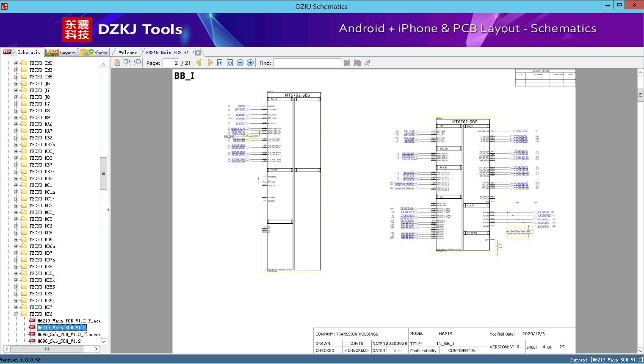This screenshot has height=364, width=644.
Task: Click the copy page icon in toolbar
Action: click(x=117, y=63)
